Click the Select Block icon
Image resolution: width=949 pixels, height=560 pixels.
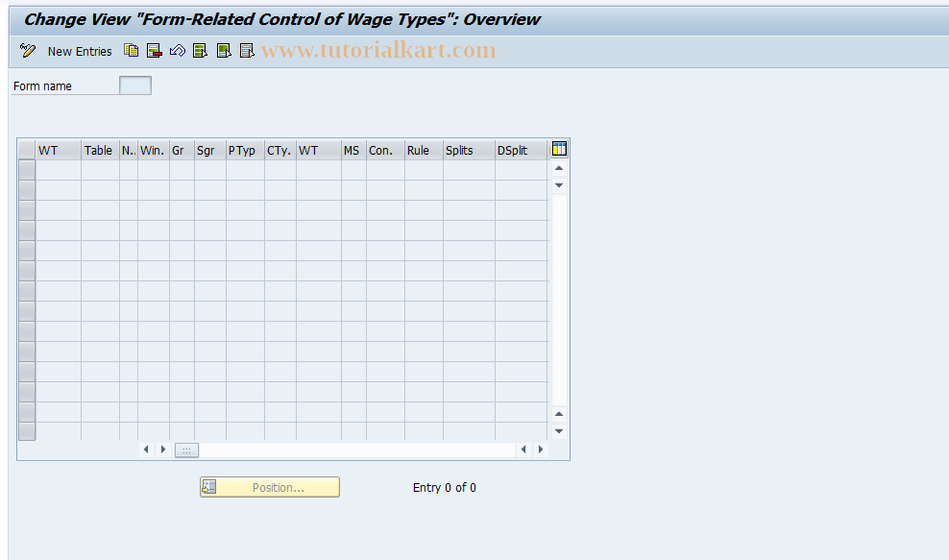[224, 51]
